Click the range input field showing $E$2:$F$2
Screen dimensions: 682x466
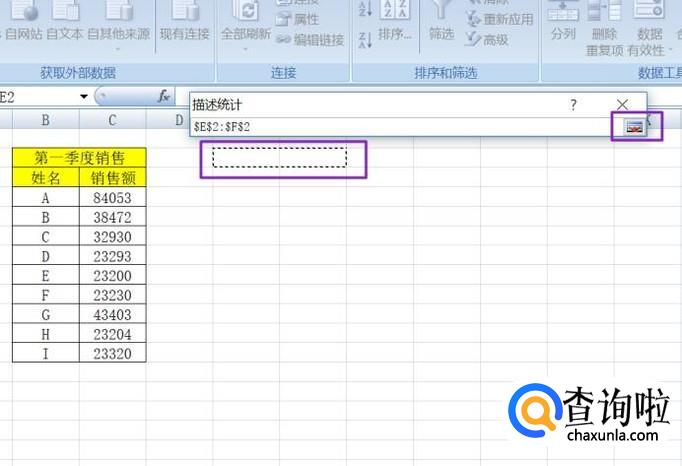coord(400,127)
